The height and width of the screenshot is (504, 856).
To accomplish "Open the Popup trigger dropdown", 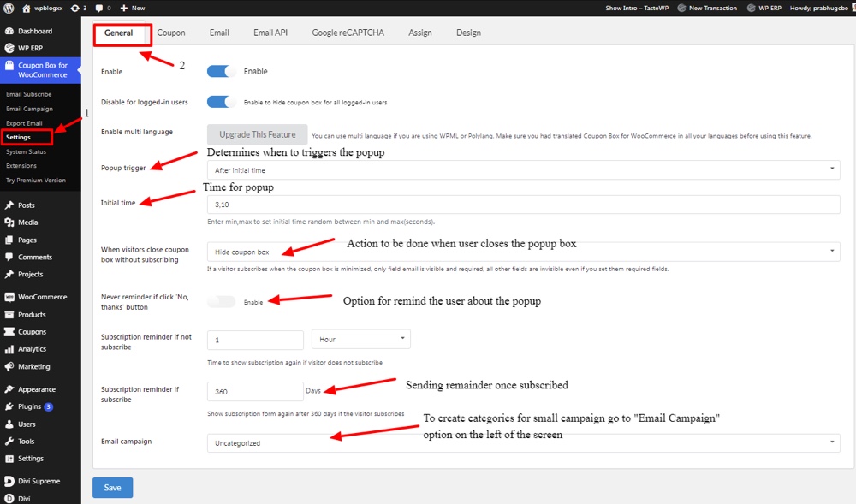I will tap(523, 170).
